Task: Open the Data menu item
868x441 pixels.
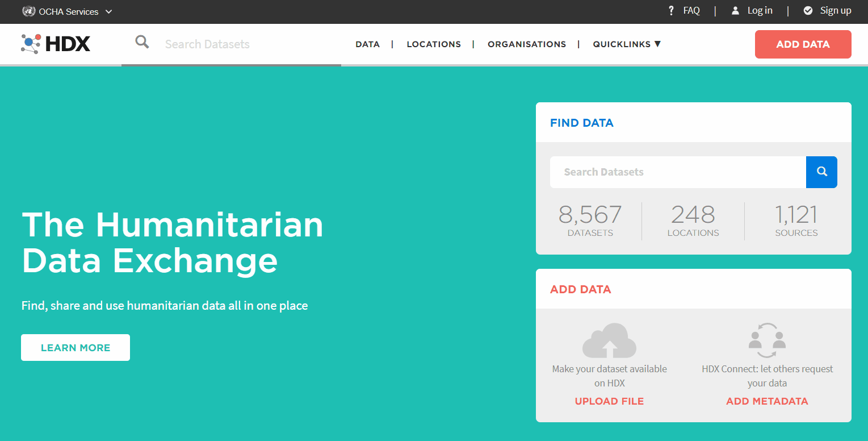Action: pyautogui.click(x=367, y=44)
